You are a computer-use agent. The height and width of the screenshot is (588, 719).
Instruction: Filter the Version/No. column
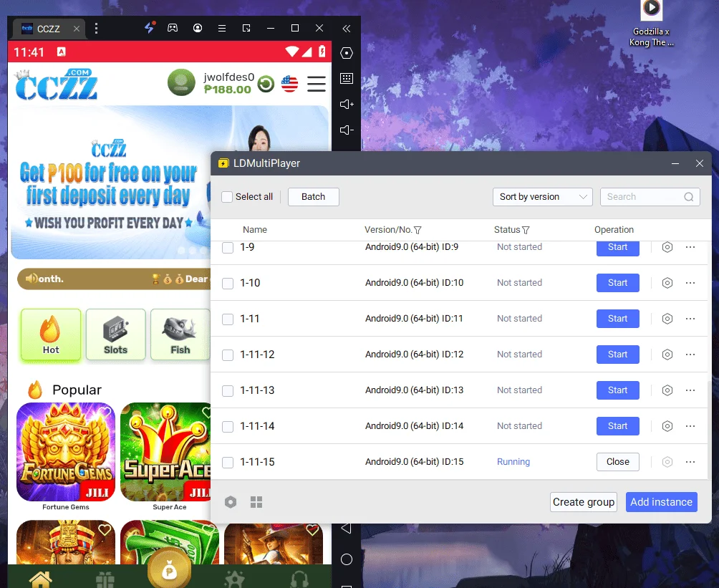pyautogui.click(x=418, y=230)
